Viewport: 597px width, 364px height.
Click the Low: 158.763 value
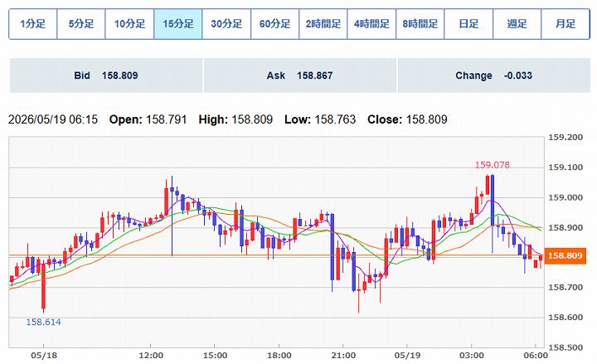(320, 119)
